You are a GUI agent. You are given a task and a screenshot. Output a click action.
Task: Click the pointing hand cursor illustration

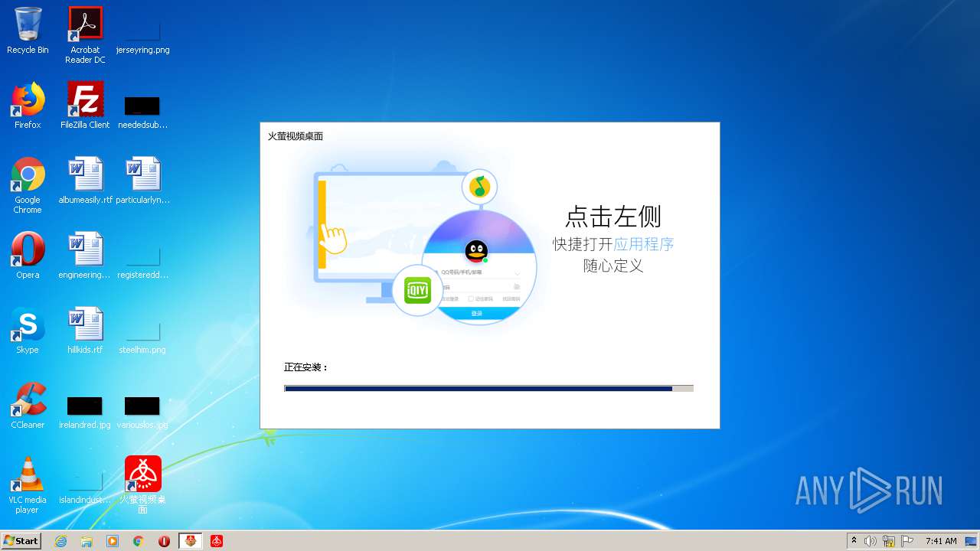(334, 238)
